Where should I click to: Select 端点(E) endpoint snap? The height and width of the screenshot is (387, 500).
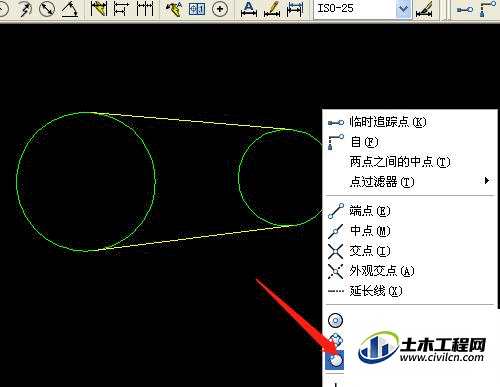click(410, 211)
